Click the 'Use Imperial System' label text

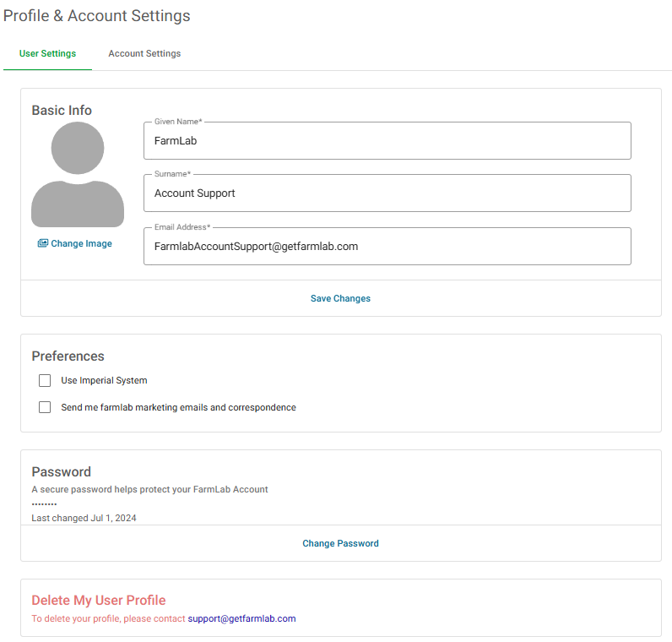click(x=104, y=381)
